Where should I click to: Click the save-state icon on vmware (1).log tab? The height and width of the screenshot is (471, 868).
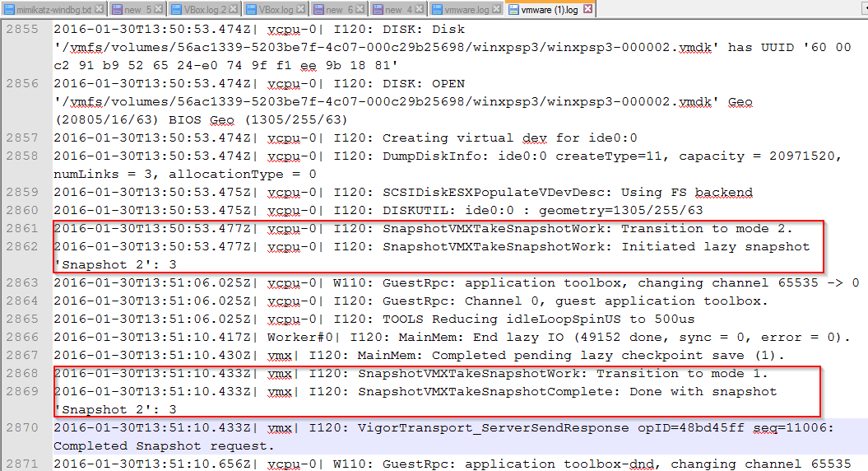point(514,10)
